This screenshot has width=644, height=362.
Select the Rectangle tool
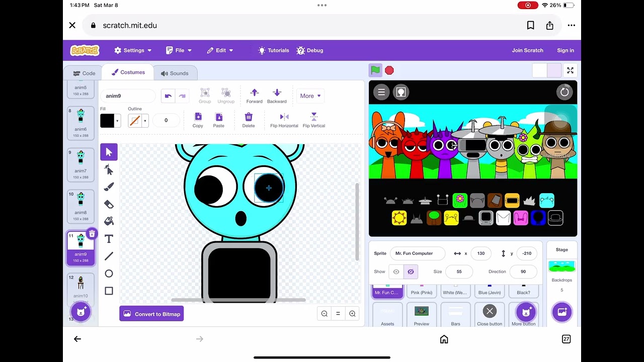pyautogui.click(x=109, y=291)
